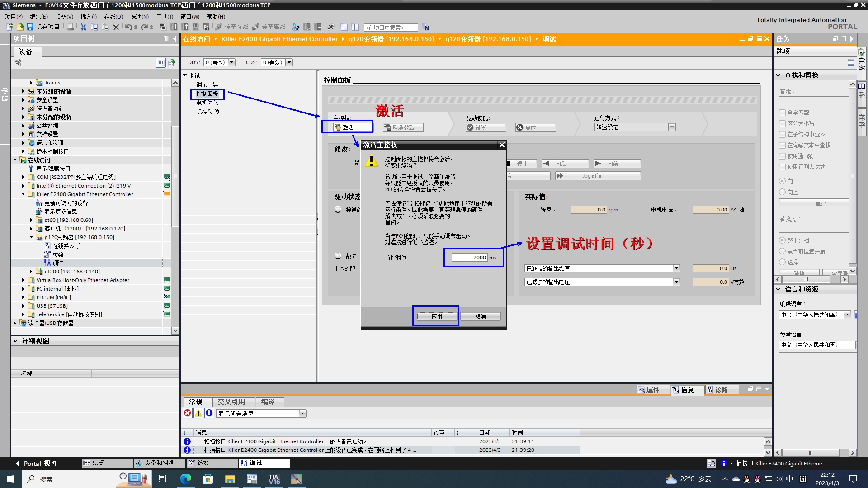Click the 取消 (Cancel) button in dialog
This screenshot has height=488, width=868.
(481, 316)
